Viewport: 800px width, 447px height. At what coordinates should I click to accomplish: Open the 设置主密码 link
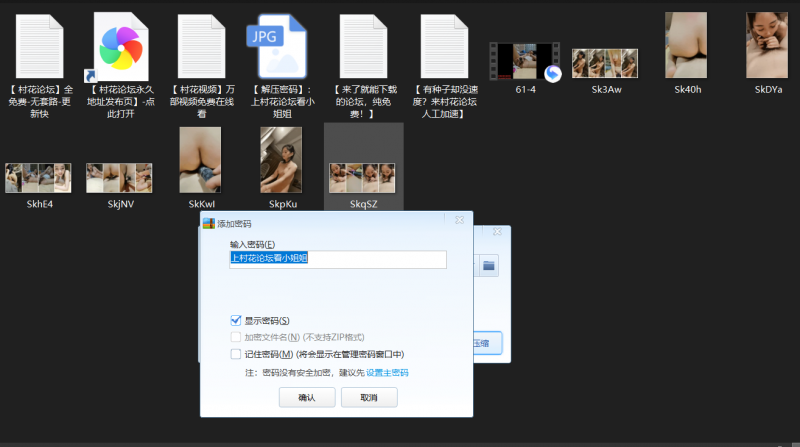coord(387,372)
